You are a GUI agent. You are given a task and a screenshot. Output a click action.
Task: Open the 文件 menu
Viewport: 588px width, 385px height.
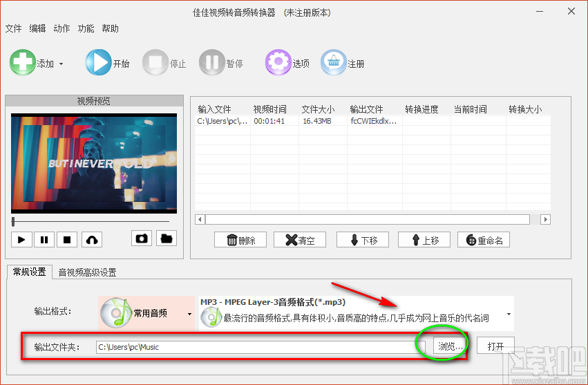point(14,28)
